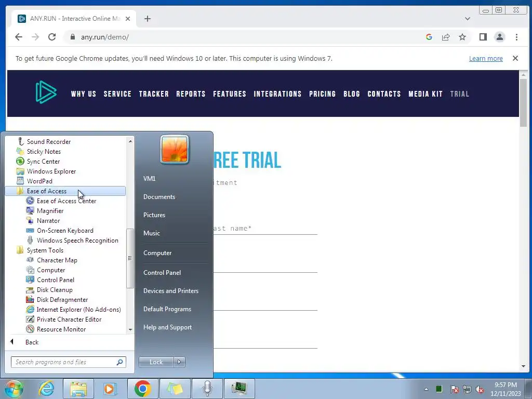Open the VM1 user folder
Screen dimensions: 532x399
149,179
